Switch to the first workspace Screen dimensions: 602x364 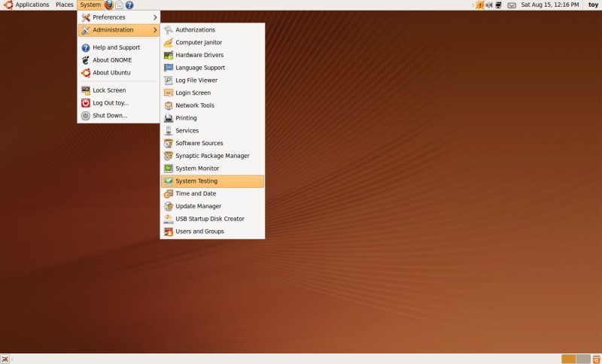[569, 359]
